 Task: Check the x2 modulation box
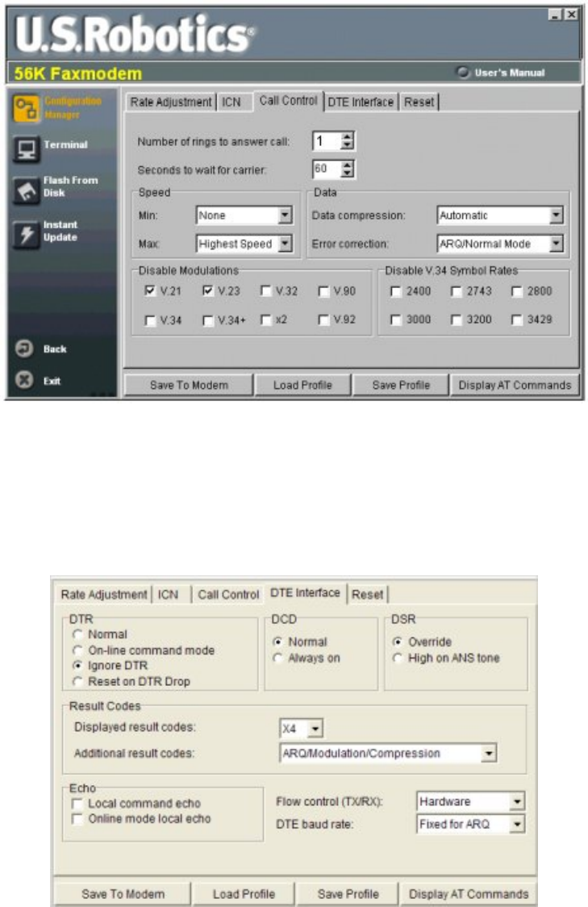coord(266,320)
